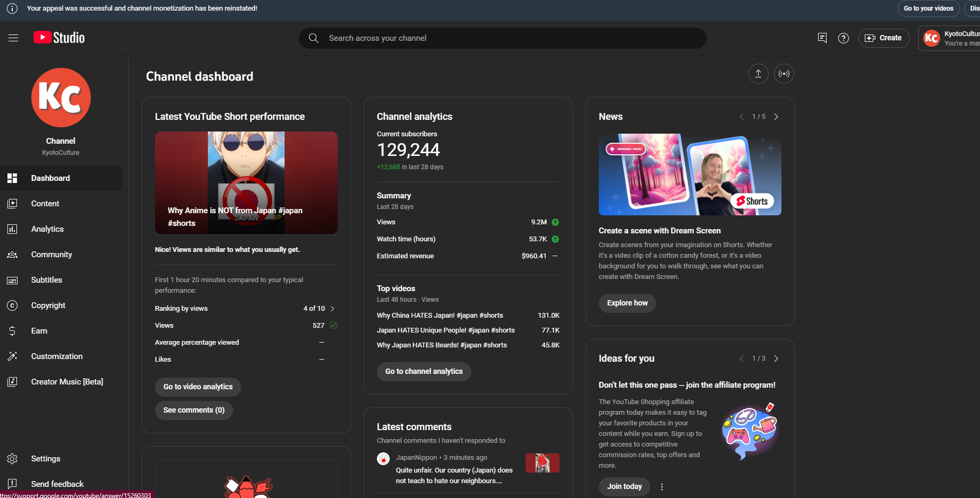980x498 pixels.
Task: Click the Search across your channel field
Action: [503, 38]
